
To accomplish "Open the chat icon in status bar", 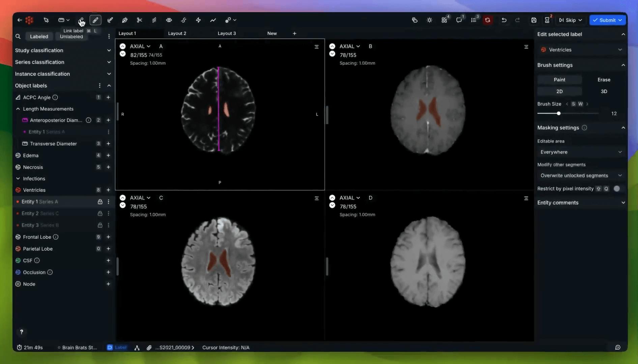I will [x=617, y=347].
